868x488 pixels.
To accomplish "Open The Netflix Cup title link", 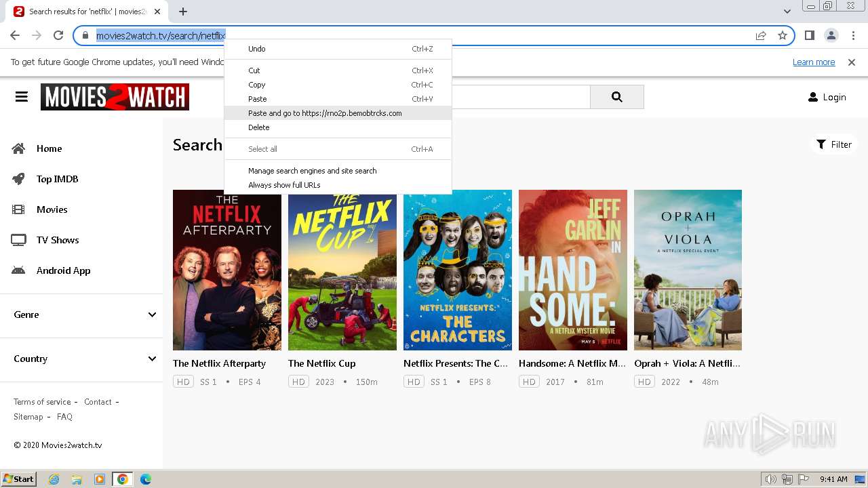I will pos(321,363).
